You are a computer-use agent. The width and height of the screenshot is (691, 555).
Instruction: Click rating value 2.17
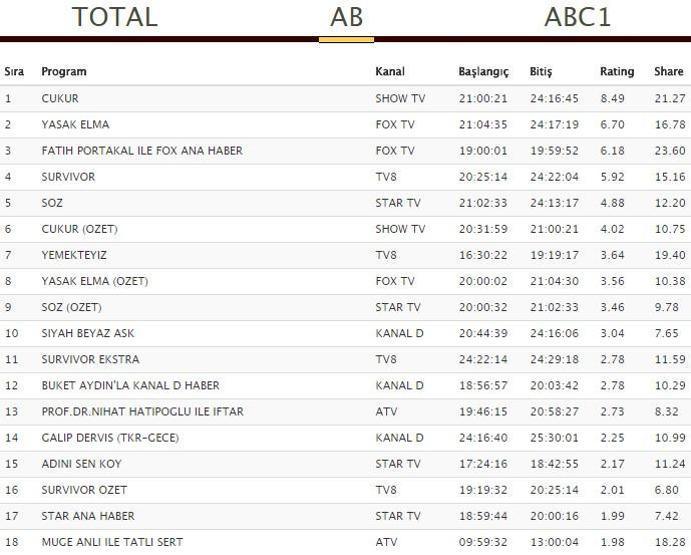click(612, 464)
